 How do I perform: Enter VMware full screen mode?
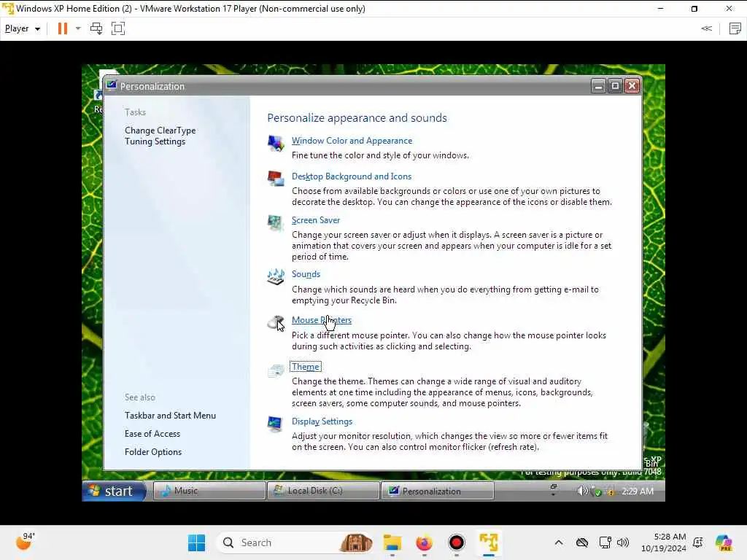pyautogui.click(x=118, y=28)
